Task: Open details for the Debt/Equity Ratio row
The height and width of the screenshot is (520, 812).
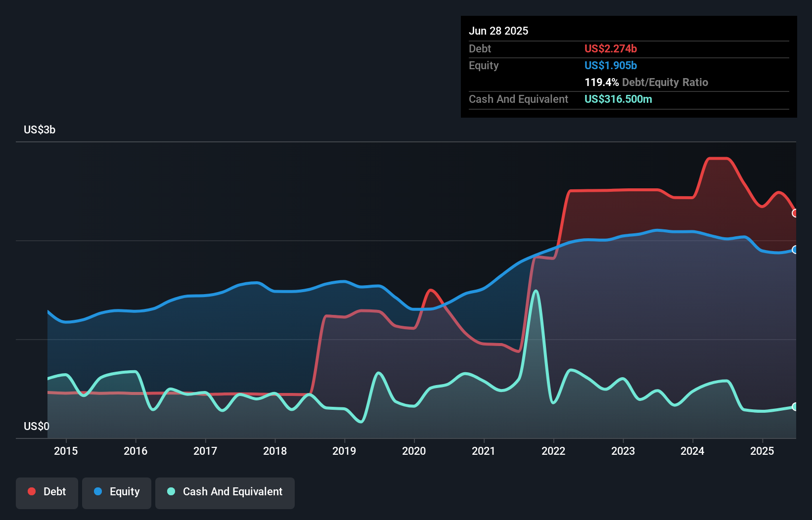Action: [x=646, y=82]
